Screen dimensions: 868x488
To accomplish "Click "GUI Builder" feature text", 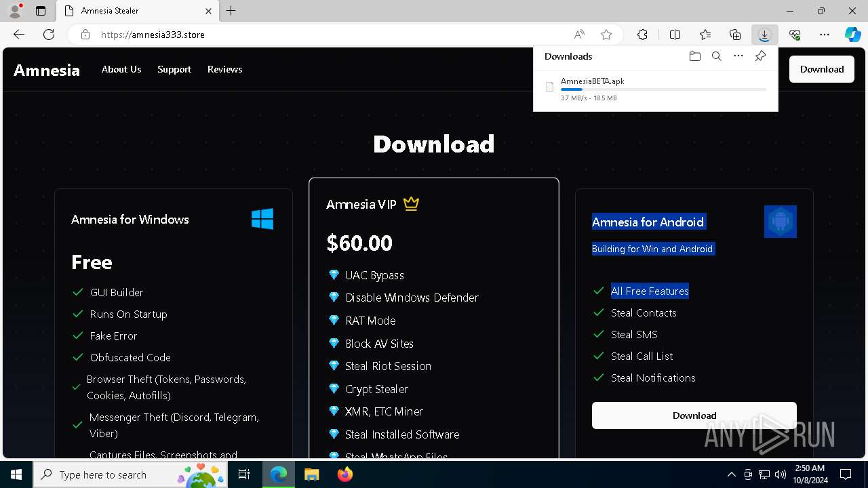I will point(117,292).
